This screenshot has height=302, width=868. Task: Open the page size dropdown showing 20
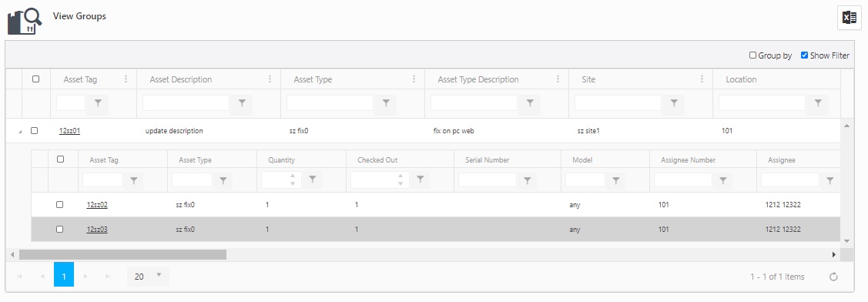(148, 276)
